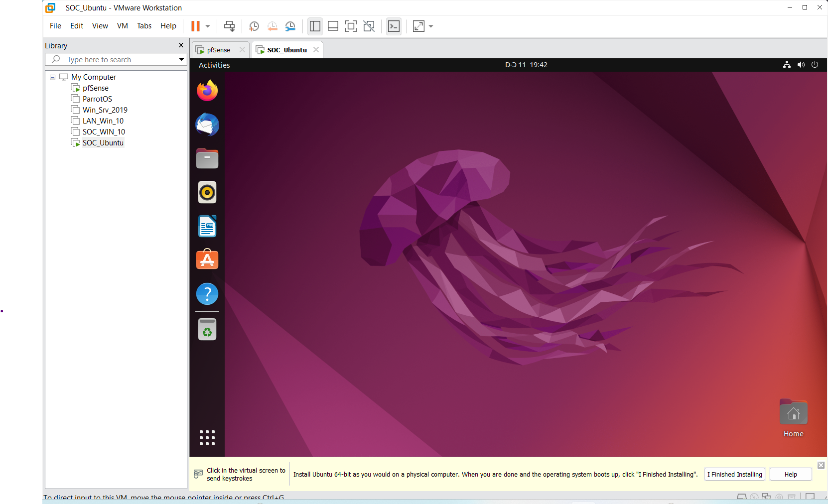The height and width of the screenshot is (504, 828).
Task: Open the Home folder desktop icon
Action: click(x=793, y=419)
